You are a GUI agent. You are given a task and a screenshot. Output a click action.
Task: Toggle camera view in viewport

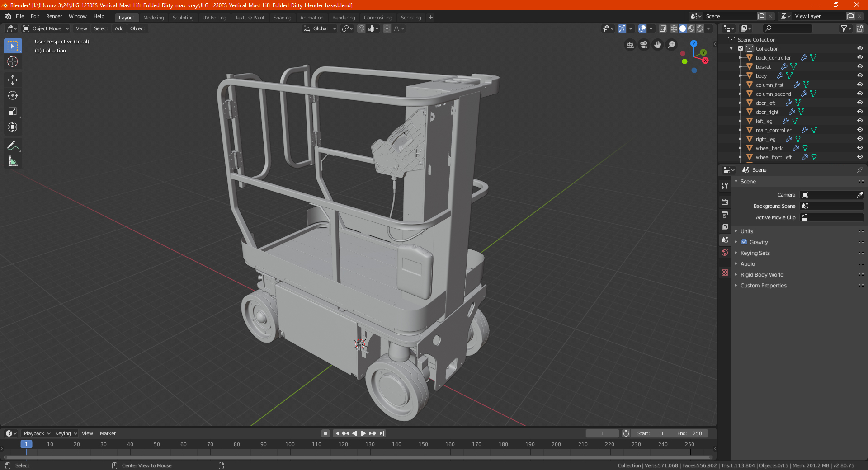coord(644,45)
